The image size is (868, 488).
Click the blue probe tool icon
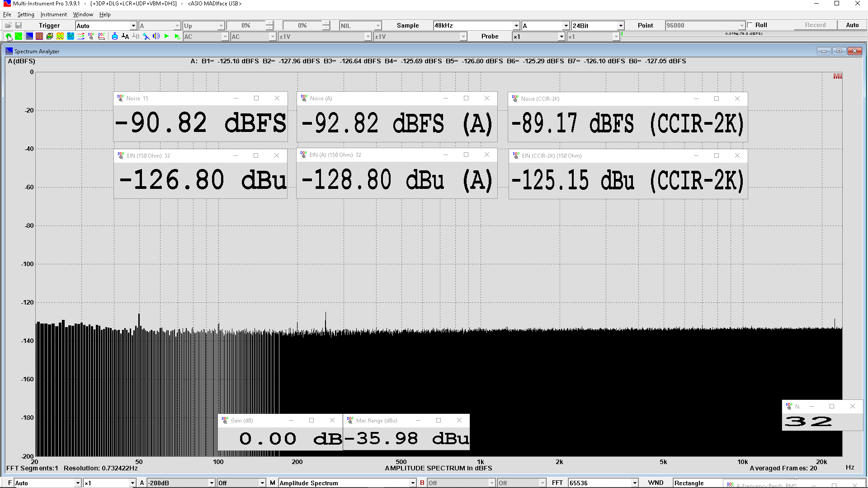pyautogui.click(x=146, y=36)
